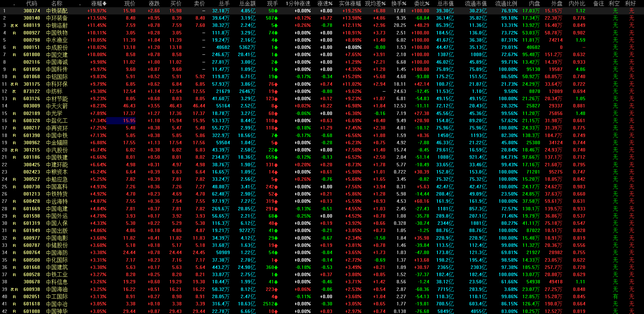
Task: Select stock 中国铁物
Action: tap(57, 33)
